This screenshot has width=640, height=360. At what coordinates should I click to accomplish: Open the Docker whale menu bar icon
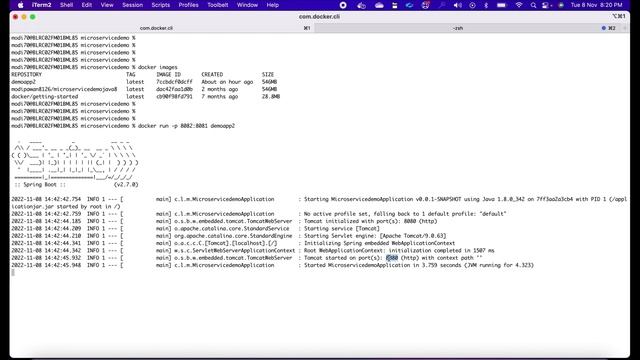pyautogui.click(x=361, y=5)
